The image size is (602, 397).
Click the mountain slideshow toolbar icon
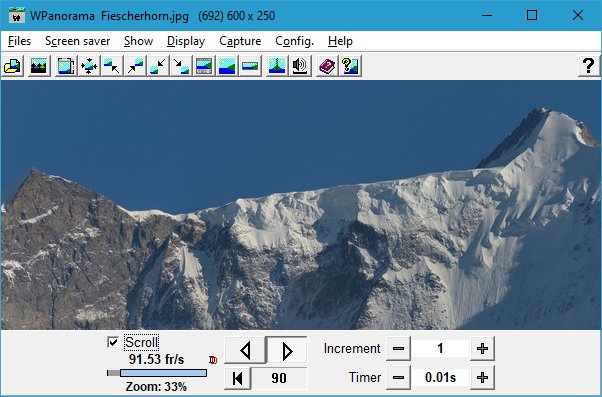pos(39,66)
